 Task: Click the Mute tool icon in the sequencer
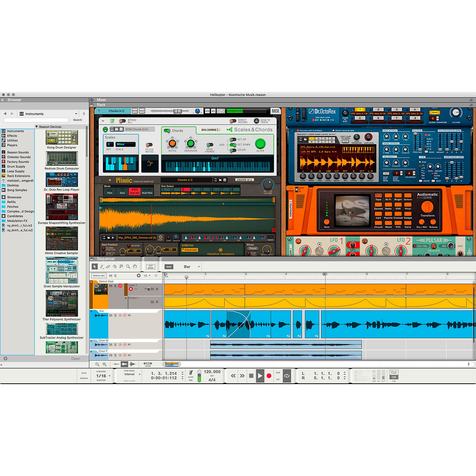pos(121,266)
